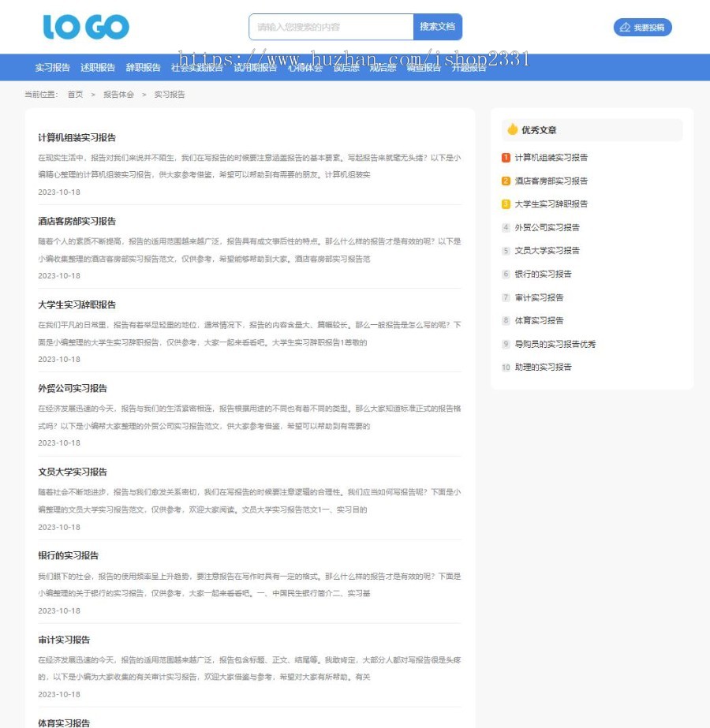The height and width of the screenshot is (728, 710).
Task: Open sidebar link 计算机组装实习报告
Action: tap(551, 158)
